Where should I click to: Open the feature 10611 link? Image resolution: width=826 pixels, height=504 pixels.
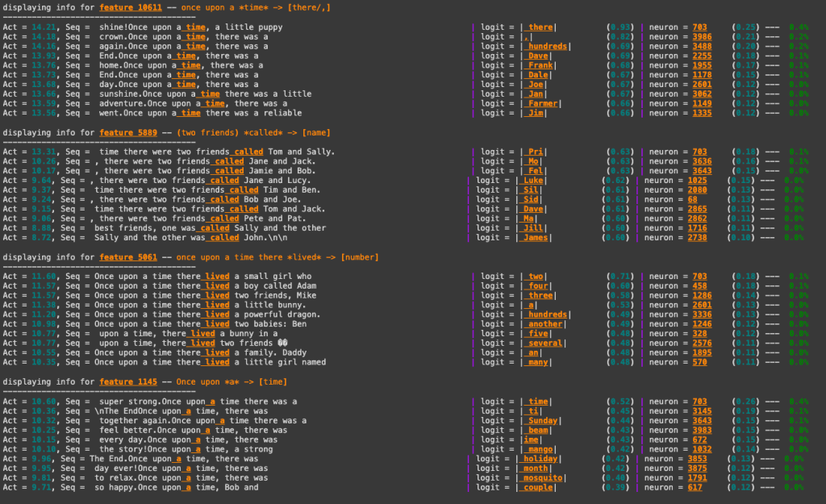point(131,7)
